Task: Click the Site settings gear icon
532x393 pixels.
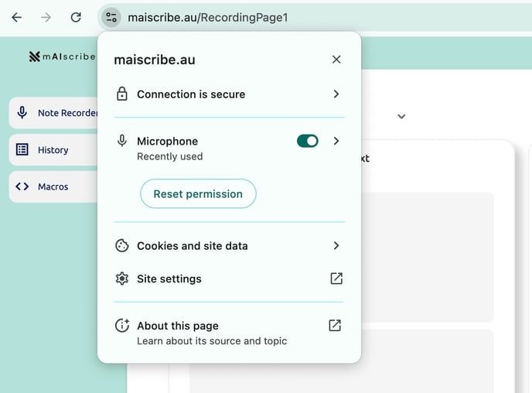Action: point(122,279)
